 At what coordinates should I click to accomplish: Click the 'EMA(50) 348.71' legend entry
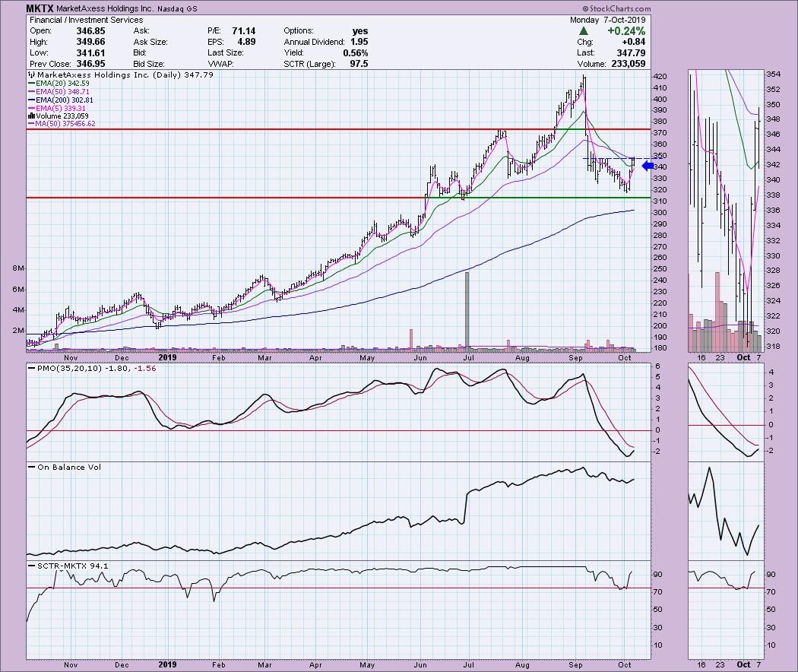pos(59,92)
